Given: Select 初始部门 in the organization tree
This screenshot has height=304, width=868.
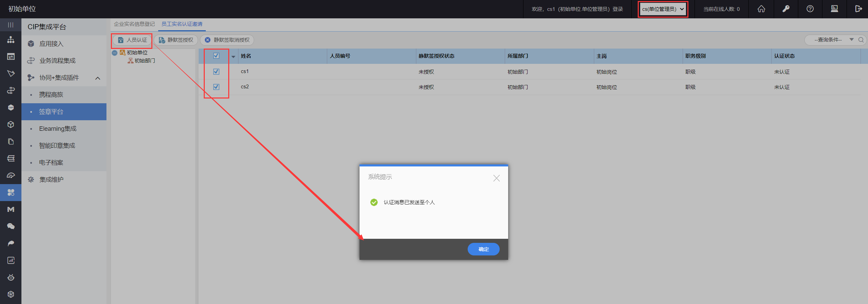Looking at the screenshot, I should (145, 61).
